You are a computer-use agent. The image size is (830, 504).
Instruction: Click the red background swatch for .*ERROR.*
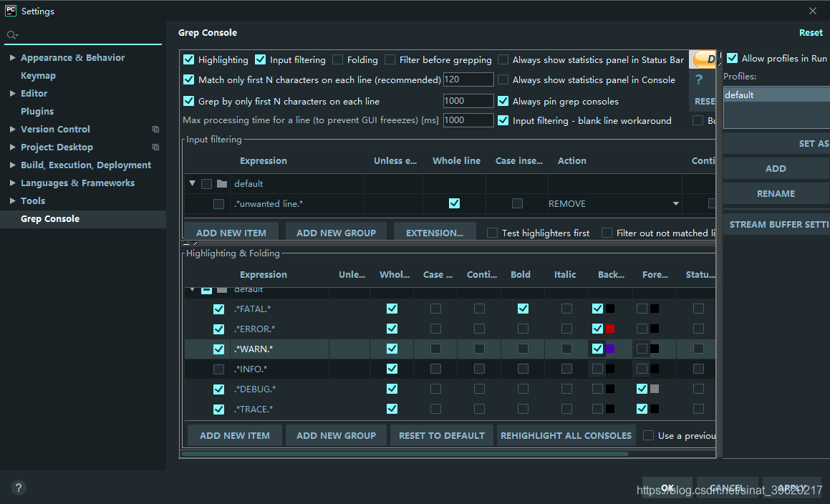click(x=610, y=329)
